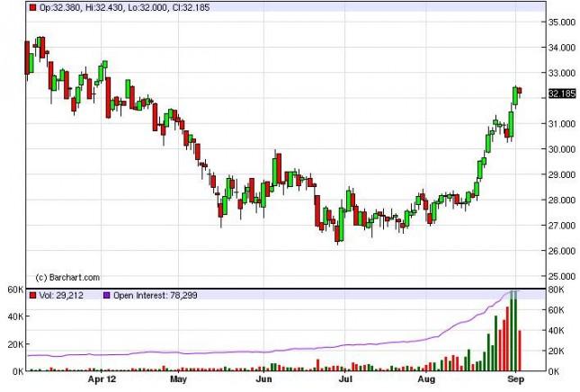Click the 40K left volume axis label
The image size is (580, 392).
tap(16, 317)
